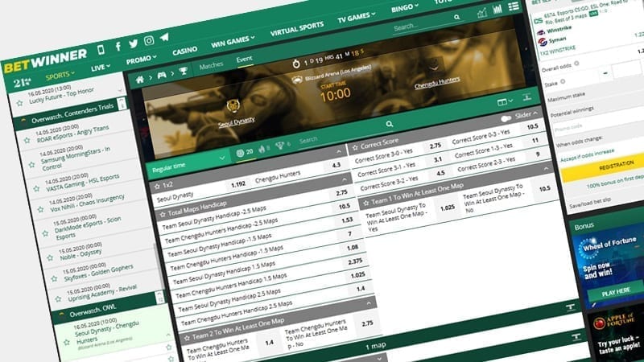Open the line chart statistics icon
The width and height of the screenshot is (644, 362).
[481, 13]
